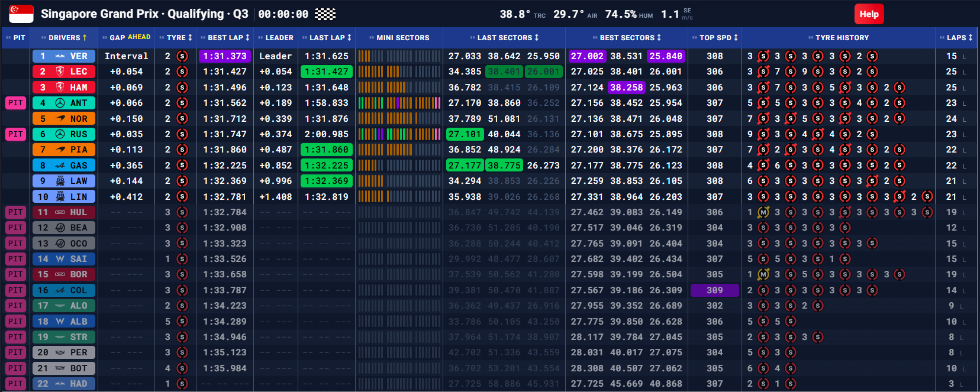Open the Help button
The height and width of the screenshot is (392, 980).
(x=869, y=14)
